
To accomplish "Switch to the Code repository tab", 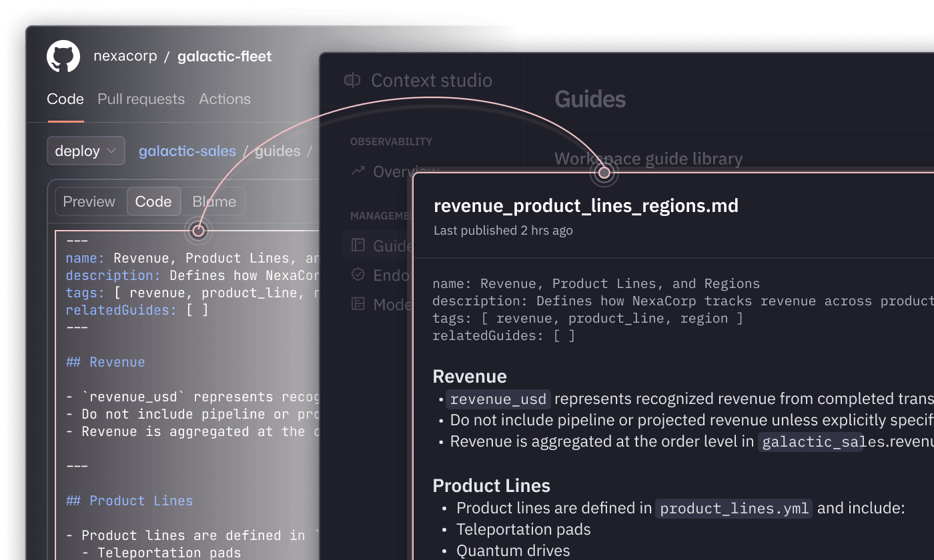I will [65, 99].
